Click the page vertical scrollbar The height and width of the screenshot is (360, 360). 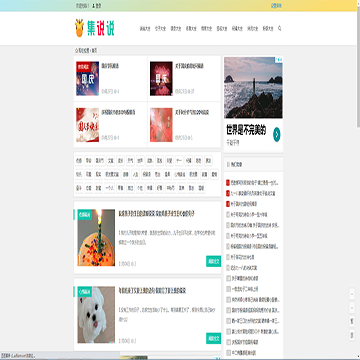[358, 67]
